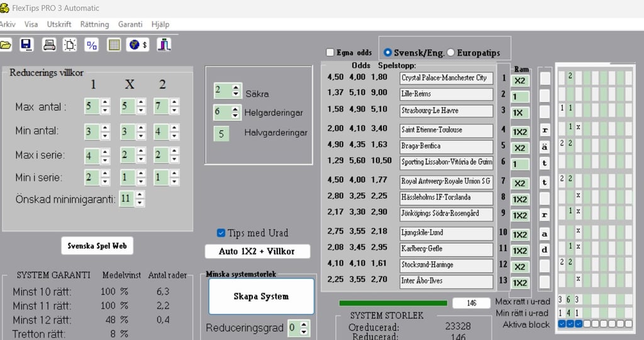Increase the Reduceringsgrad value
This screenshot has width=644, height=340.
tap(304, 324)
